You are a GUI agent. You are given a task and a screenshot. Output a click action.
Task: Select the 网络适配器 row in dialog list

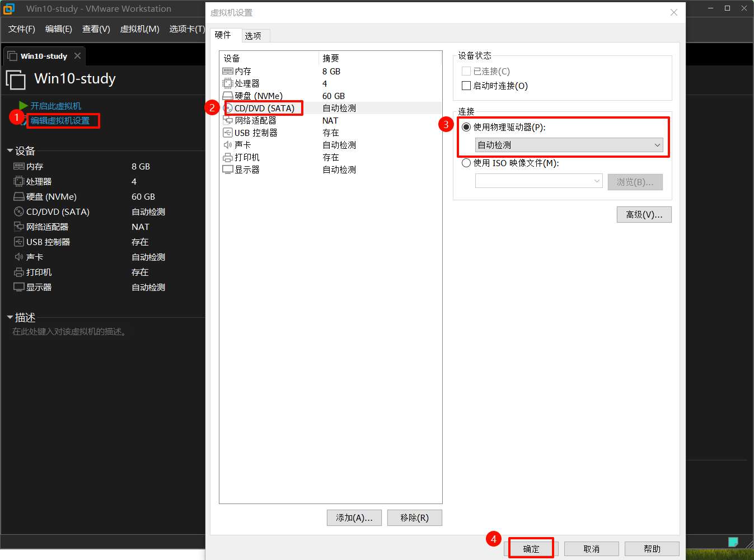pos(255,120)
